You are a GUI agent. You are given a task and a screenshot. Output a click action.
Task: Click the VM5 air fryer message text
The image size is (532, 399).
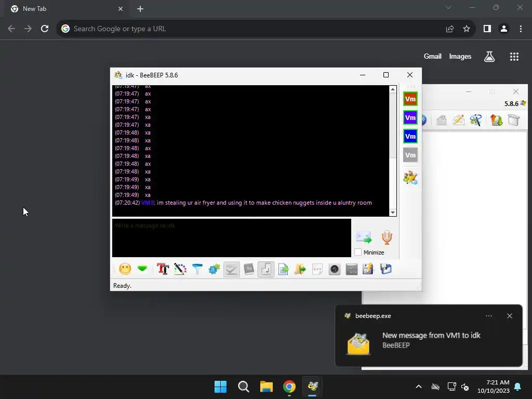264,203
